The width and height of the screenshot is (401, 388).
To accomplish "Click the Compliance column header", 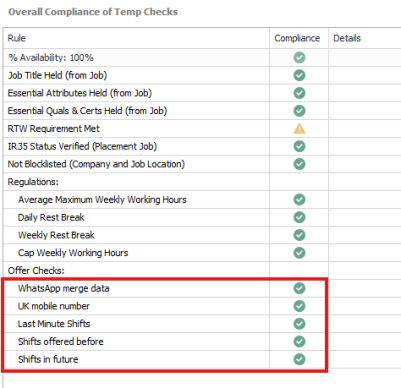I will click(299, 38).
